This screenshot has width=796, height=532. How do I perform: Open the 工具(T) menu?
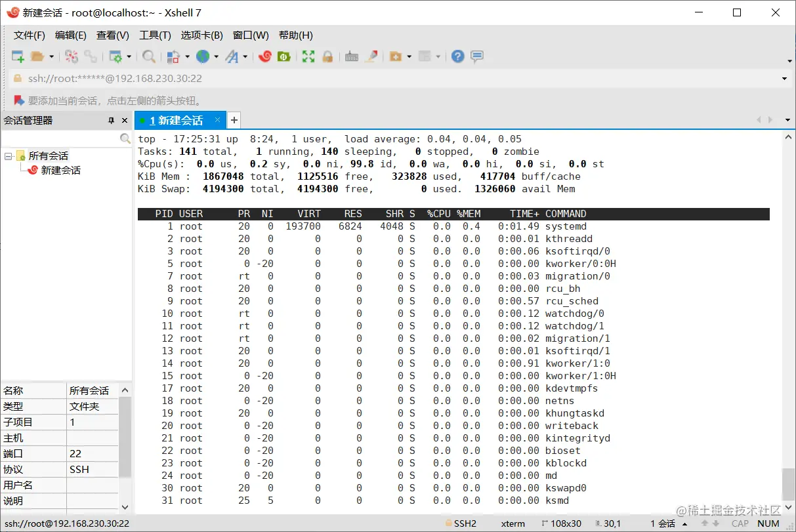pos(155,35)
